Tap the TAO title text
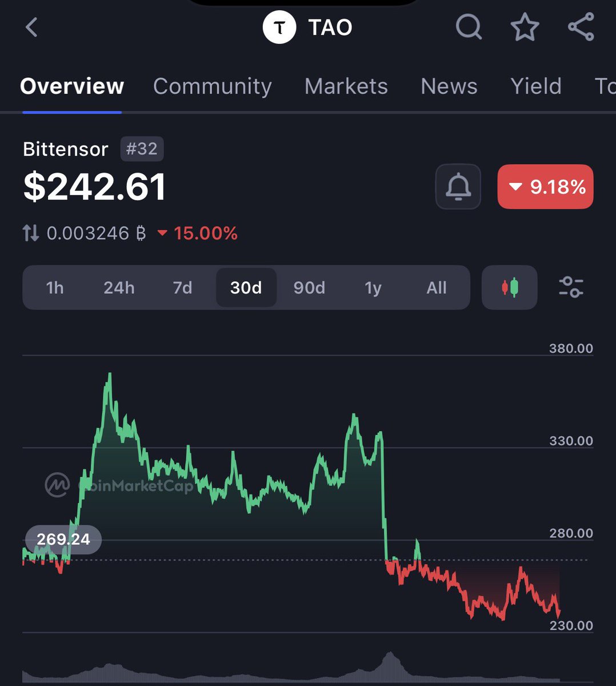The image size is (616, 686). coord(330,27)
